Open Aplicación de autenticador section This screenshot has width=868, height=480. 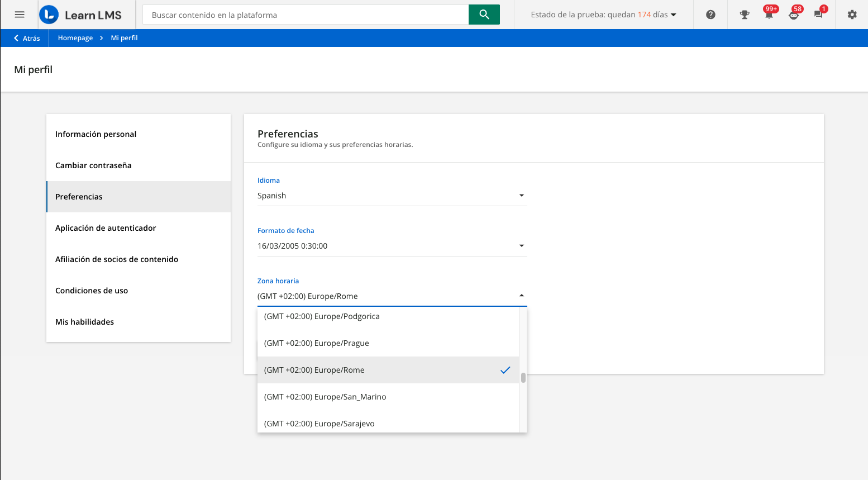click(x=139, y=228)
